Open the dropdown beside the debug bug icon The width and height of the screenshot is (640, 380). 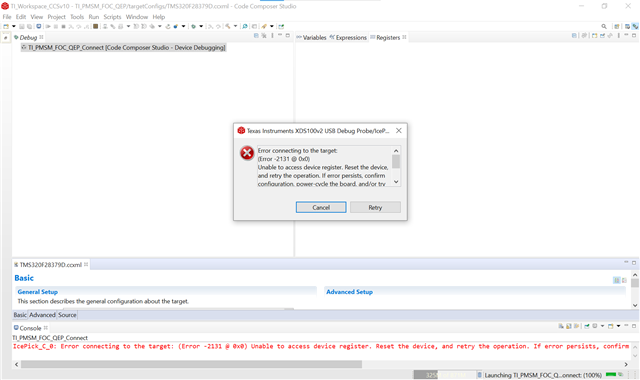pyautogui.click(x=201, y=26)
